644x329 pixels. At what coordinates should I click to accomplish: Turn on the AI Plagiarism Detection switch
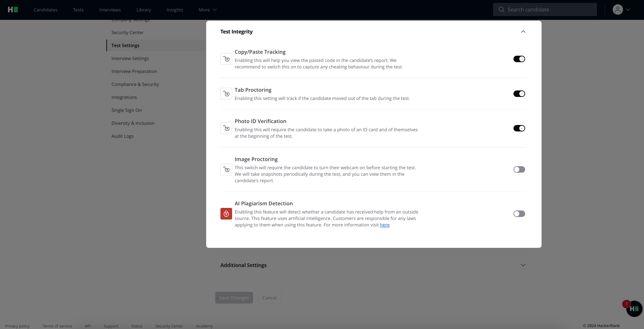click(519, 214)
